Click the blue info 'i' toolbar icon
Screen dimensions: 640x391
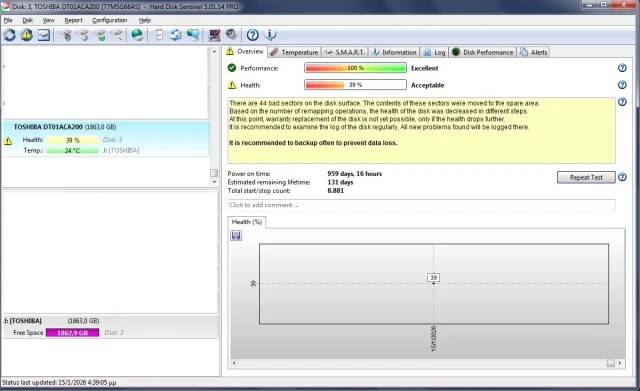[270, 35]
